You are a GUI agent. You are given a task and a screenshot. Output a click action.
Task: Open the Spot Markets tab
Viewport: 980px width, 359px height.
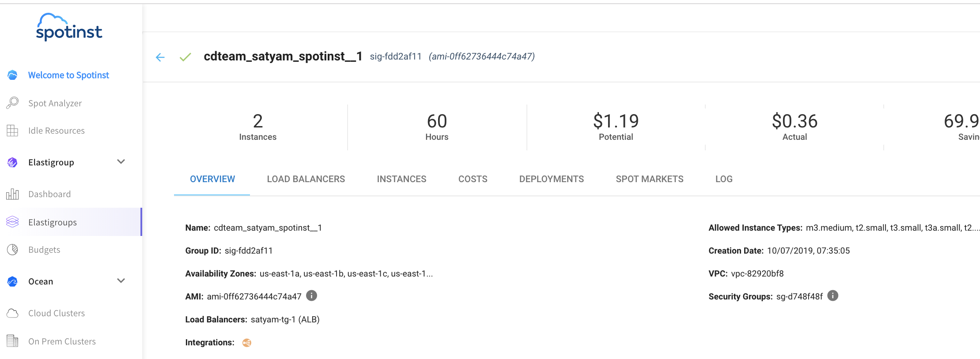pos(650,179)
